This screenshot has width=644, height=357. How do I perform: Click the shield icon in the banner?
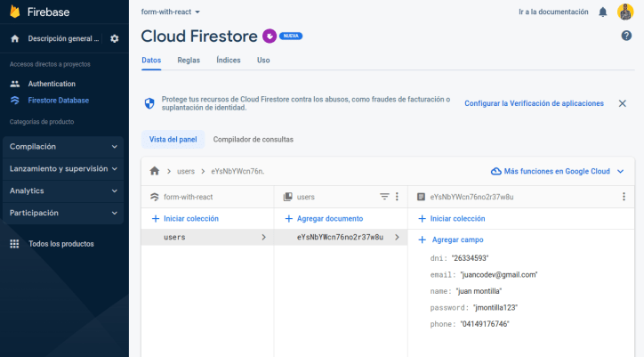(x=149, y=103)
